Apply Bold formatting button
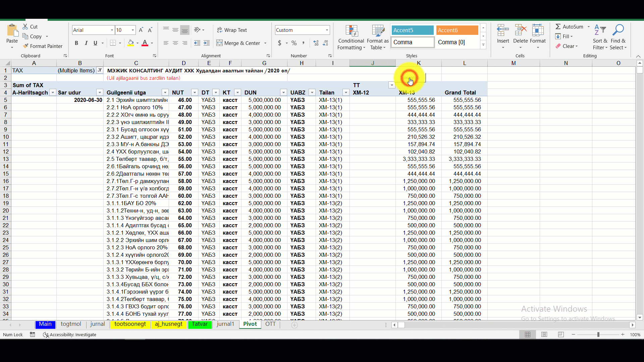The image size is (644, 362). click(x=76, y=43)
